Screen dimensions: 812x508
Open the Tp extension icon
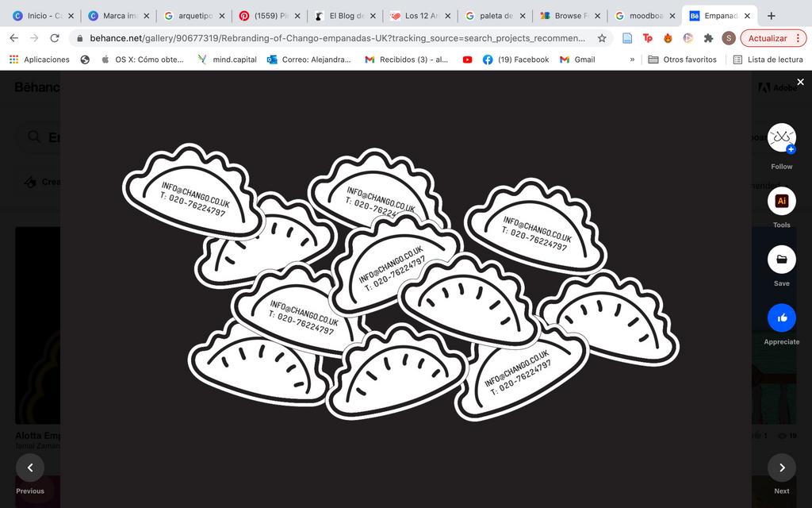pos(647,38)
